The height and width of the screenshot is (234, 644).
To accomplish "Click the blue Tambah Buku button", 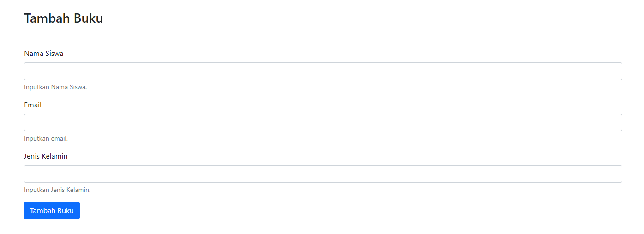I will [x=52, y=210].
